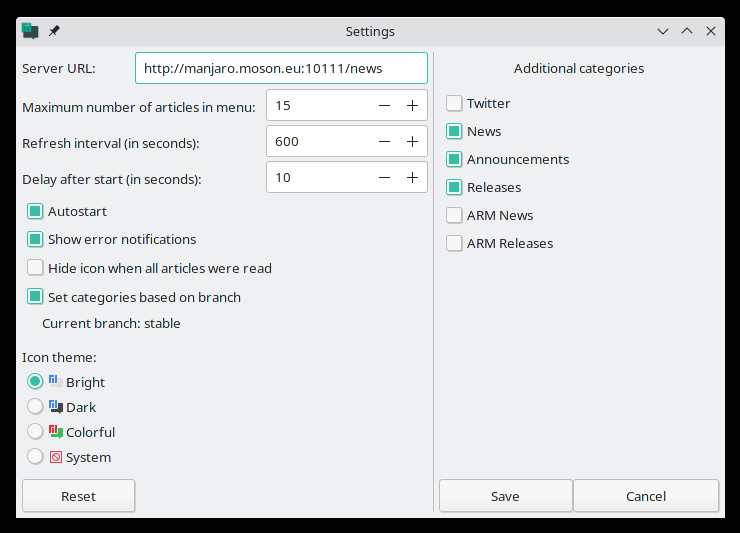Click the Server URL input field
The width and height of the screenshot is (740, 533).
[x=281, y=69]
